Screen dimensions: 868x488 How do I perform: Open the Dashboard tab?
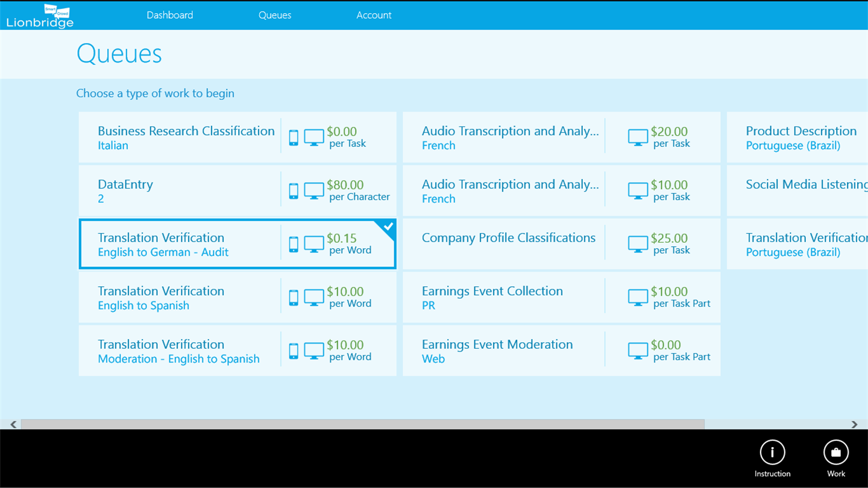coord(170,15)
